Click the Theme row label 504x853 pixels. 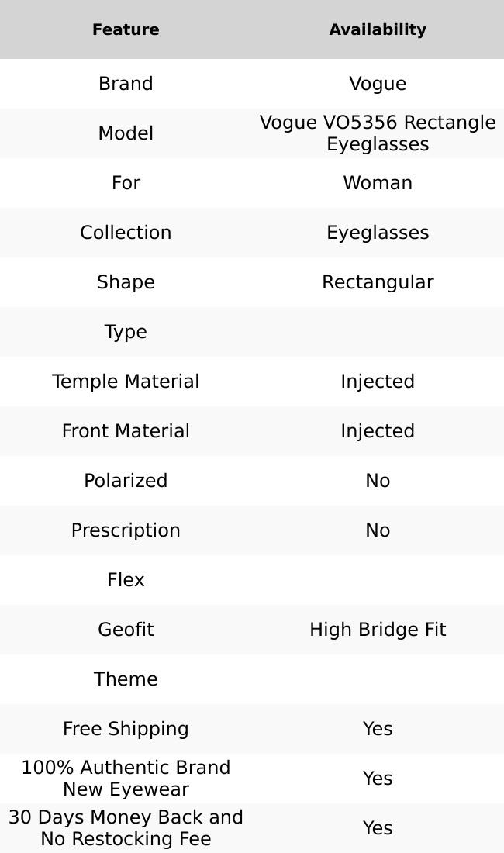pyautogui.click(x=126, y=679)
